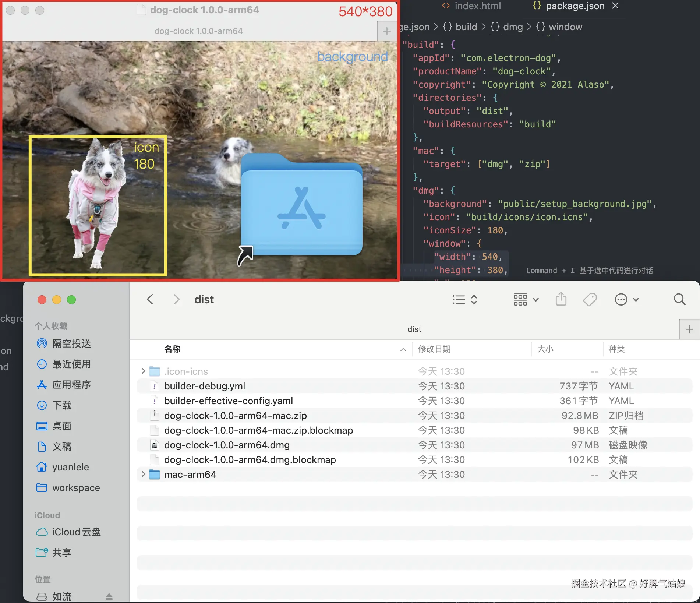Switch to the index.html editor tab

point(471,6)
